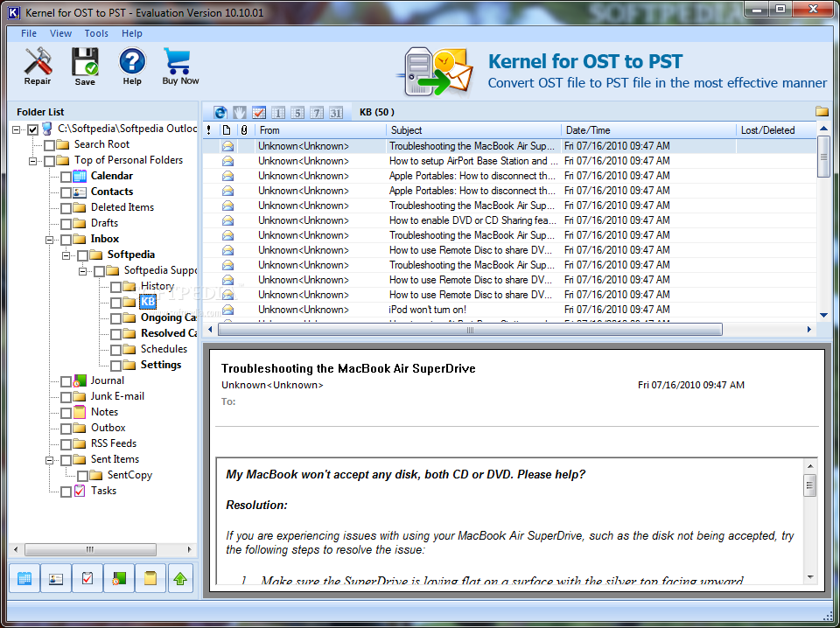Open the Notes shortcut button at bottom
This screenshot has height=628, width=840.
[x=150, y=578]
